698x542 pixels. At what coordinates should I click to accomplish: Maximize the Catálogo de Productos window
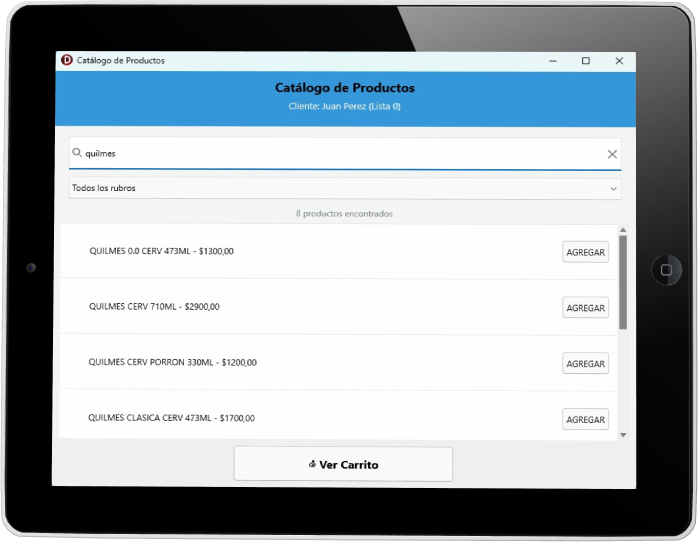[x=586, y=61]
